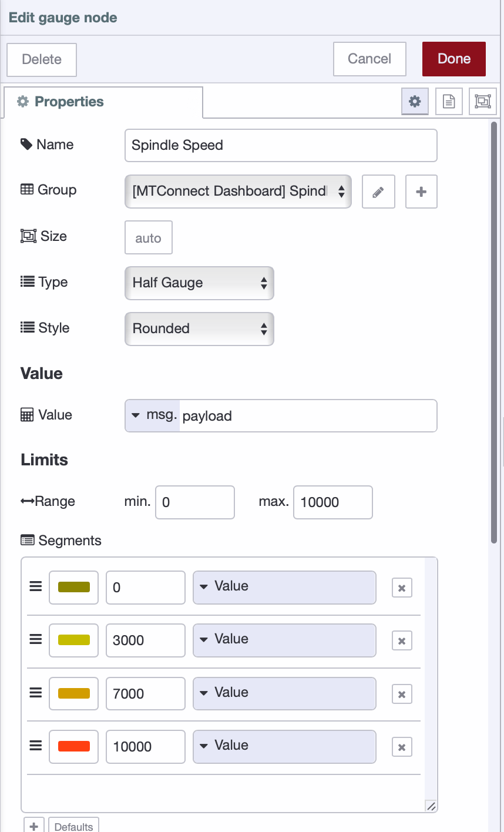Open the color picker for the 0 segment

coord(73,586)
